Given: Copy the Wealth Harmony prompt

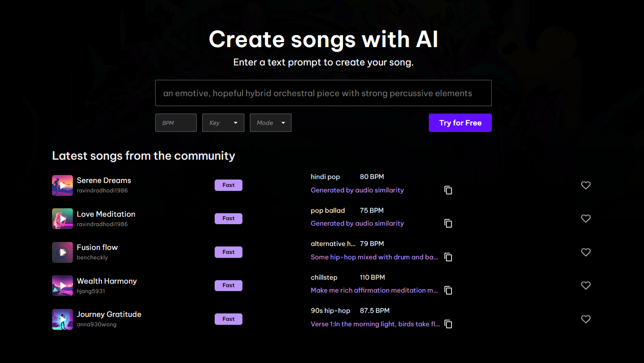Looking at the screenshot, I should coord(448,291).
